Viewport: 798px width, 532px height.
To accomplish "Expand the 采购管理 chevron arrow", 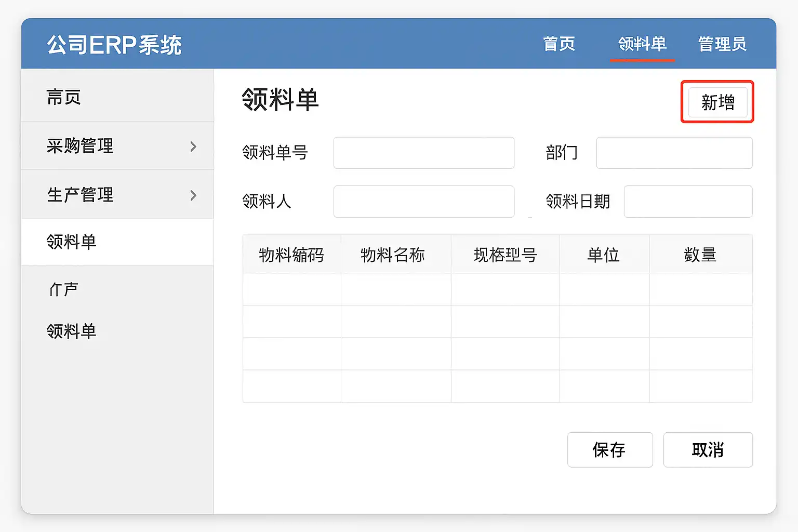I will (x=193, y=147).
